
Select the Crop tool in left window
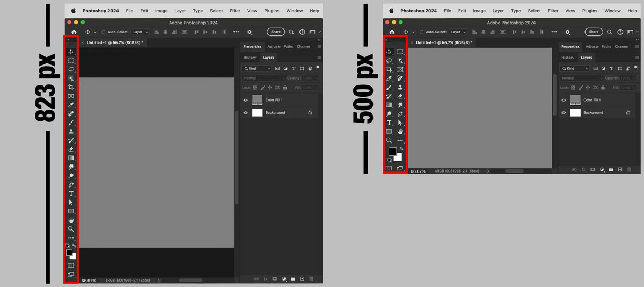[x=71, y=87]
